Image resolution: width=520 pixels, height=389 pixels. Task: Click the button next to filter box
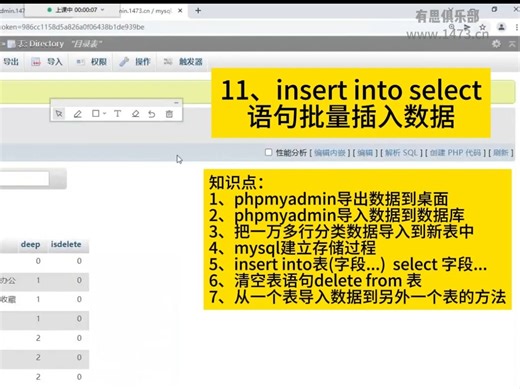pyautogui.click(x=58, y=179)
